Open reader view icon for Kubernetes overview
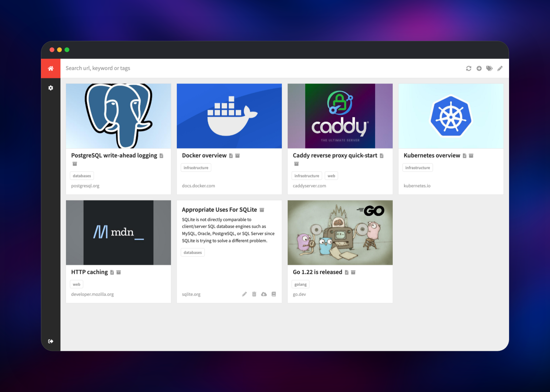This screenshot has width=550, height=392. (465, 156)
